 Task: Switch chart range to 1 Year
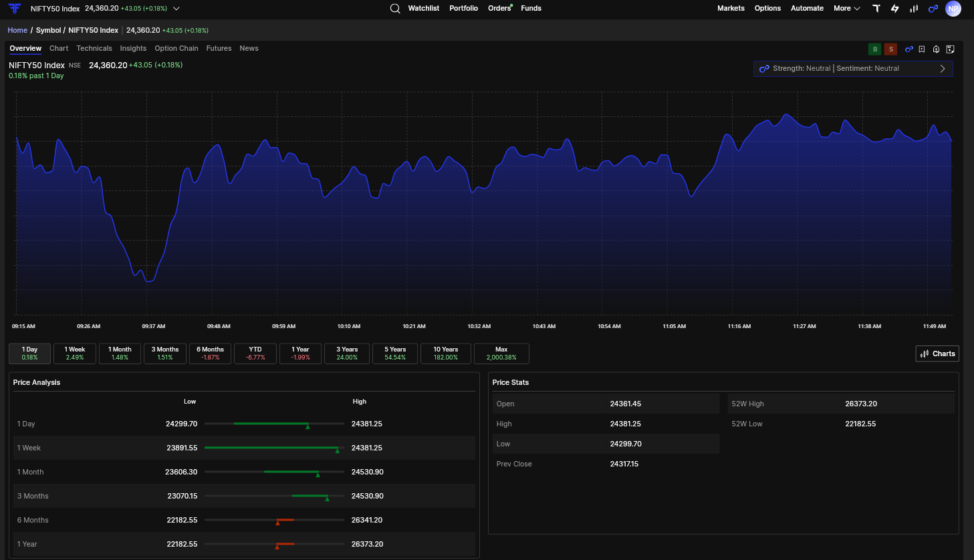[x=300, y=354]
